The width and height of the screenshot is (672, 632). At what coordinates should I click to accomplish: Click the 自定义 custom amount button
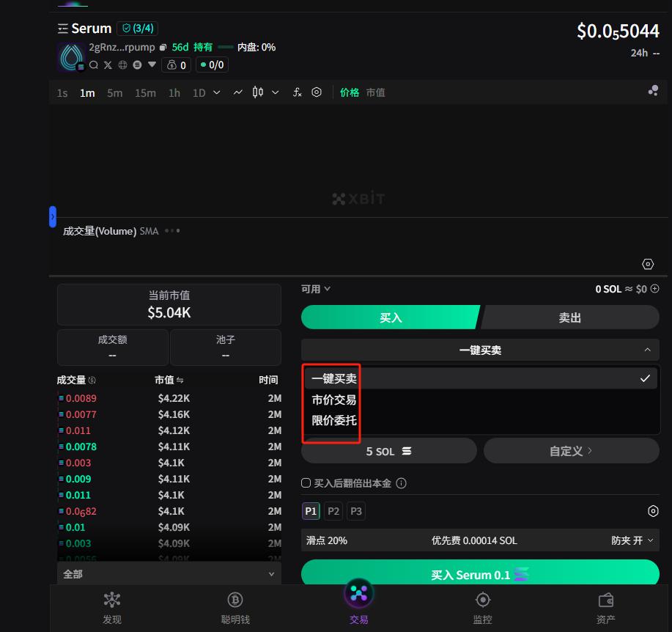coord(571,451)
